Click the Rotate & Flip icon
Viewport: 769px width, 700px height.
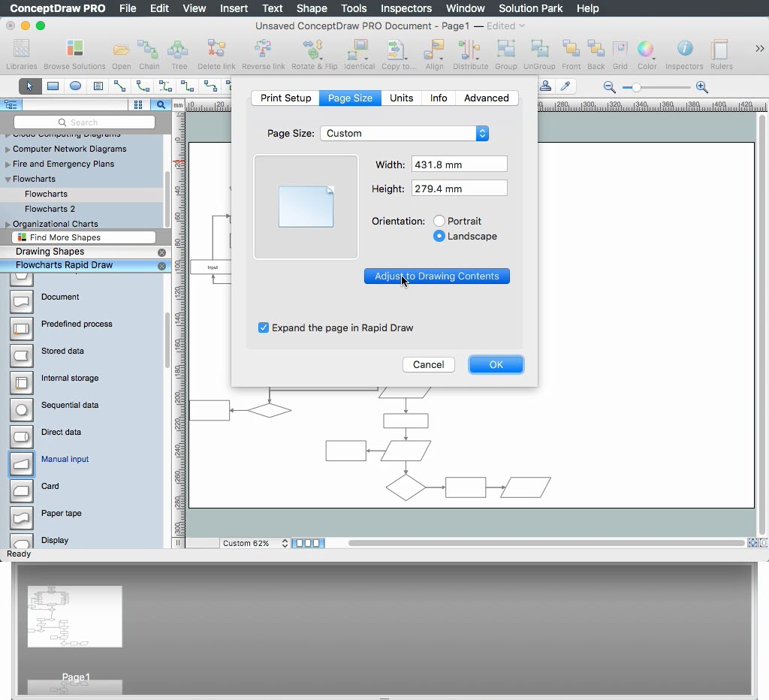coord(314,50)
